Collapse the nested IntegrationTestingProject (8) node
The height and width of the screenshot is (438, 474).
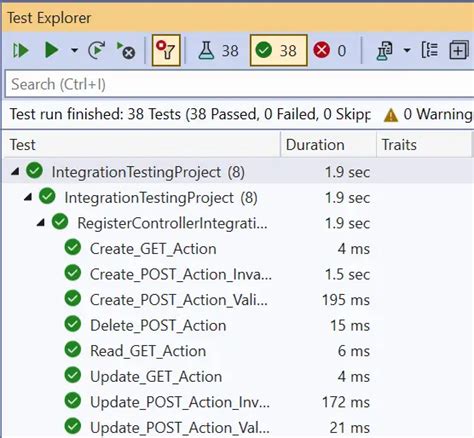pyautogui.click(x=28, y=197)
